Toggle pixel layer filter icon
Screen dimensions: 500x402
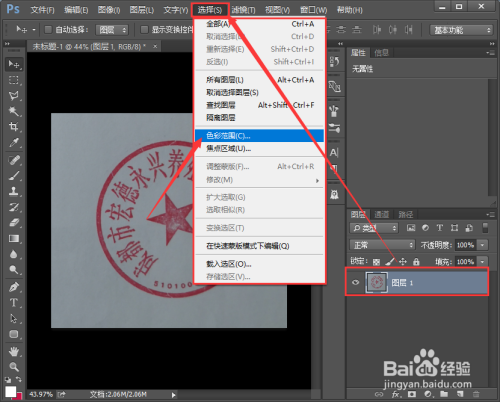pos(411,228)
